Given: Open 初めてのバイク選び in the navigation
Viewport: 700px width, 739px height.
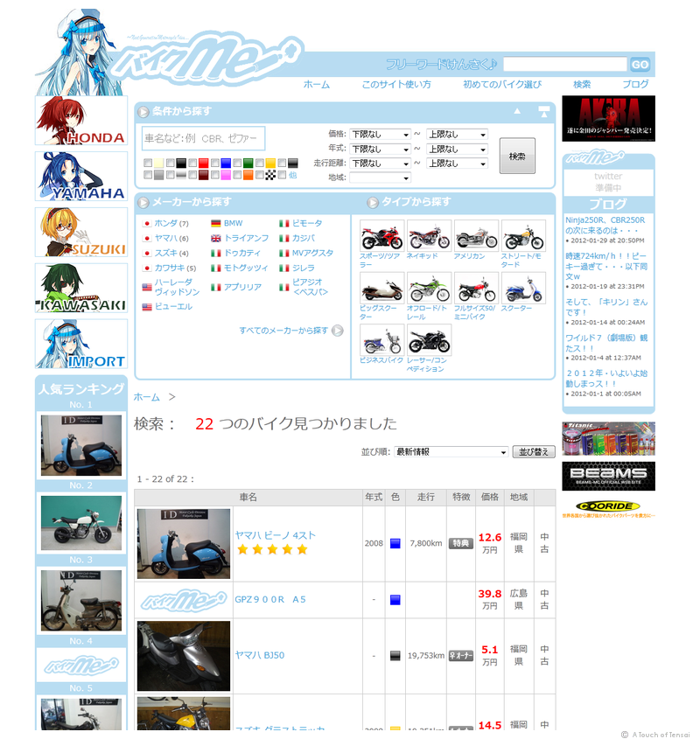Looking at the screenshot, I should (502, 84).
